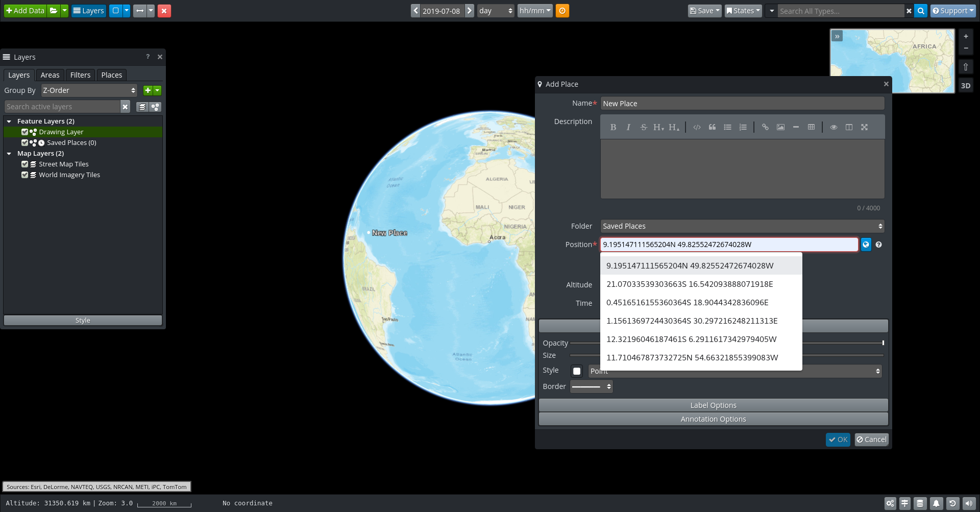Viewport: 980px width, 512px height.
Task: Open the Folder dropdown in Add Place
Action: click(741, 226)
